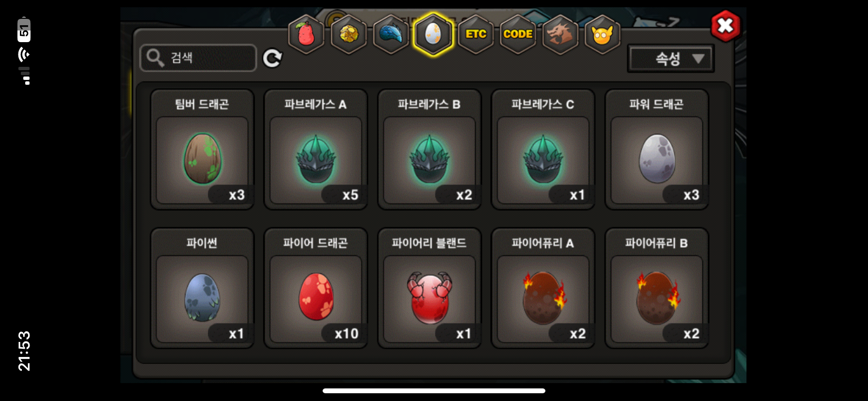This screenshot has width=868, height=401.
Task: Pick the 파워 드래곤 gray egg
Action: (x=657, y=149)
